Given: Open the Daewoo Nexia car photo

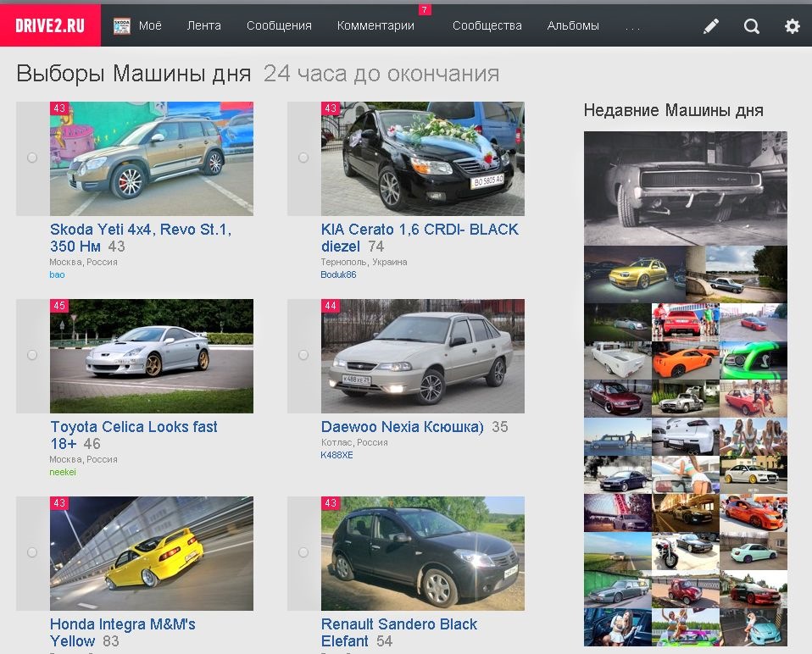Looking at the screenshot, I should [423, 356].
